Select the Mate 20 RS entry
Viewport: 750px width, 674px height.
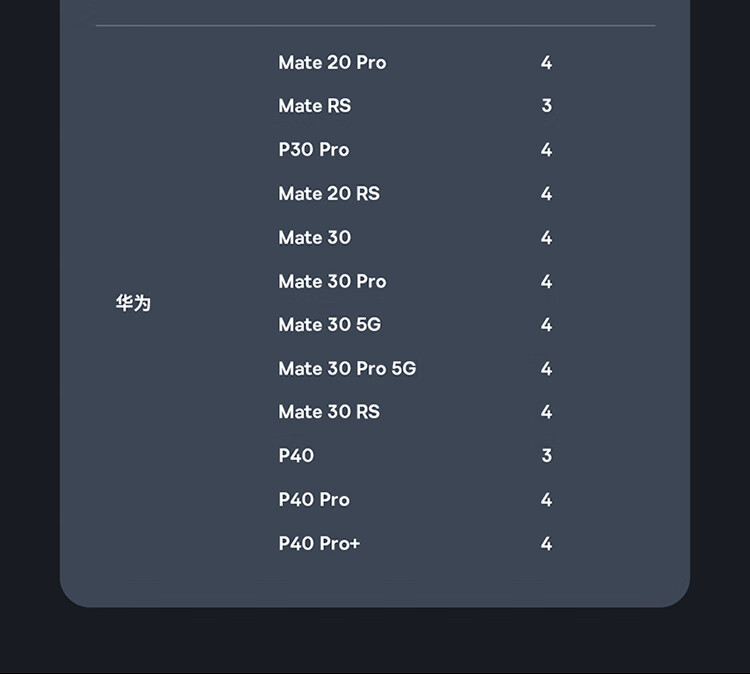point(329,194)
